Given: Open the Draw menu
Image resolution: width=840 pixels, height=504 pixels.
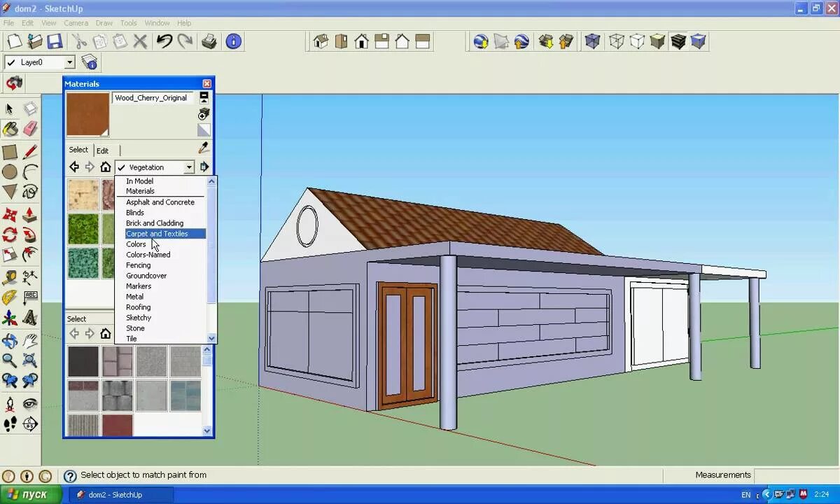Looking at the screenshot, I should [x=104, y=23].
